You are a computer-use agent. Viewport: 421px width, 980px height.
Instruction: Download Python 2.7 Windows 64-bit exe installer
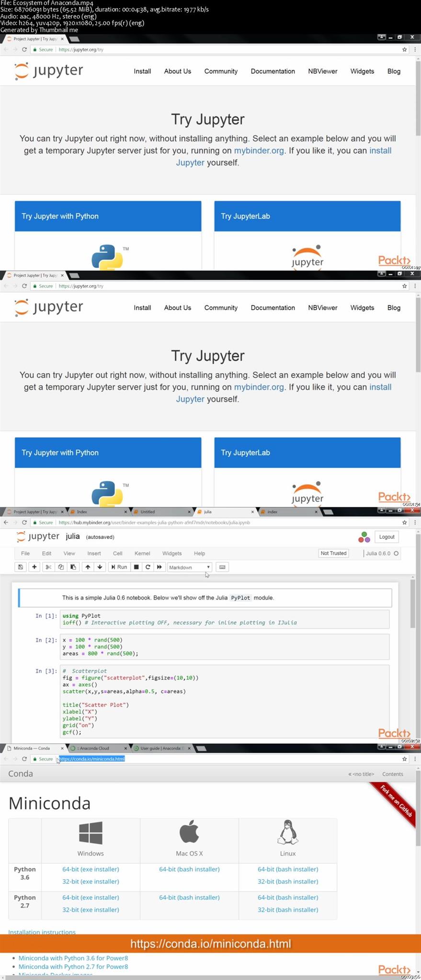click(x=91, y=897)
